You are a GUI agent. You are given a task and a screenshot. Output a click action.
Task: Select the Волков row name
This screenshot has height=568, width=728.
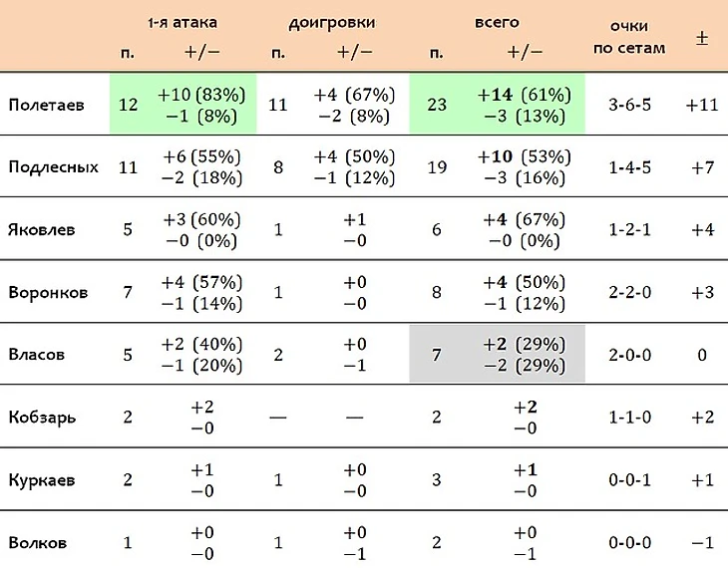(37, 542)
